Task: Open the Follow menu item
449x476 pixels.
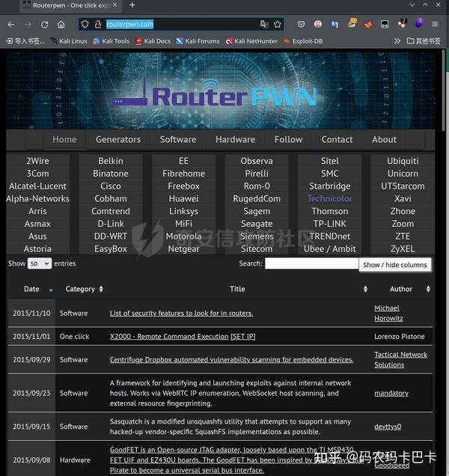Action: coord(288,139)
